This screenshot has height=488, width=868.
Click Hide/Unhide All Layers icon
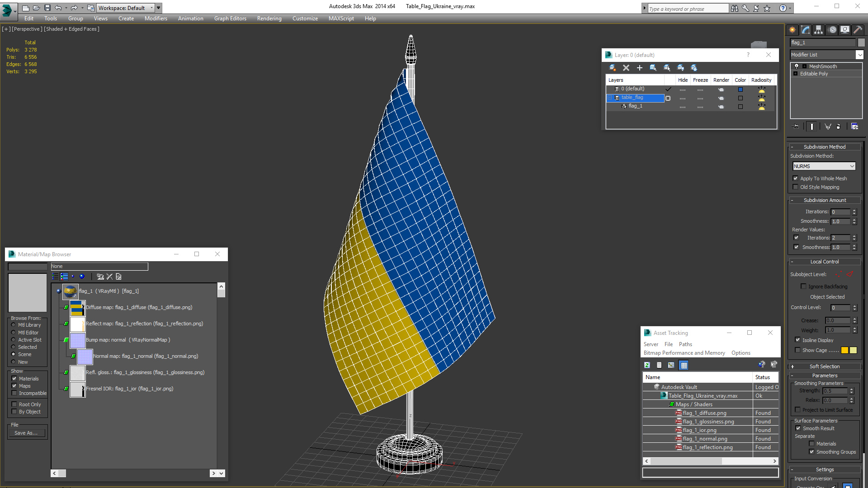click(680, 68)
